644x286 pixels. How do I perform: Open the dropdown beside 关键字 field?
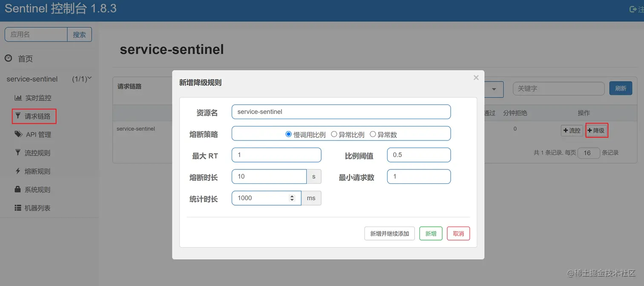tap(494, 89)
